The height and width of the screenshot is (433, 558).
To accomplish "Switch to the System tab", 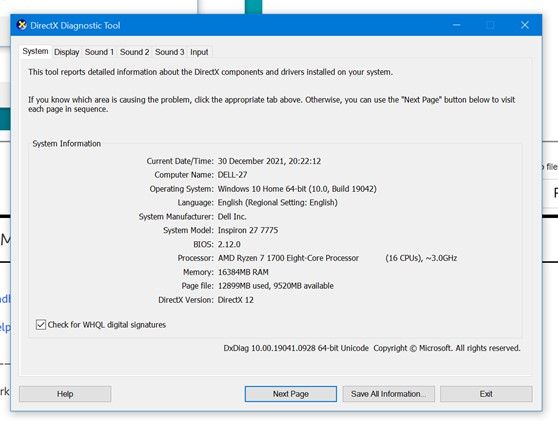I will [35, 51].
